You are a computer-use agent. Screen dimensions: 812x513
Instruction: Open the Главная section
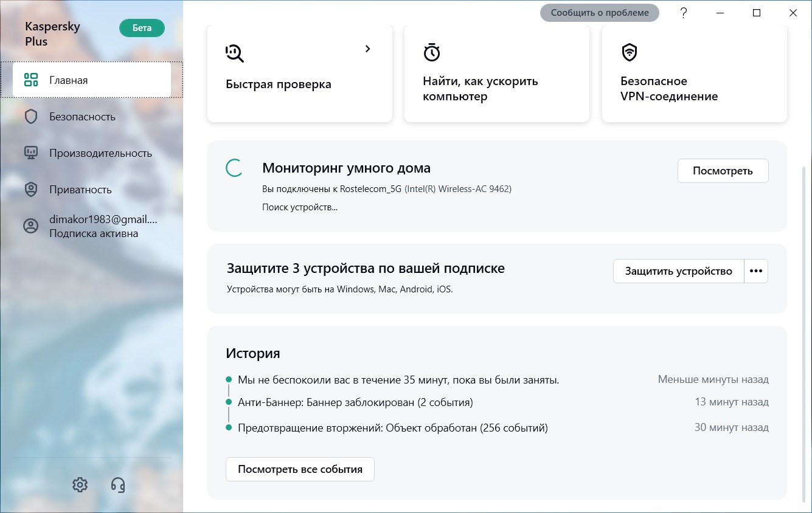tap(91, 80)
